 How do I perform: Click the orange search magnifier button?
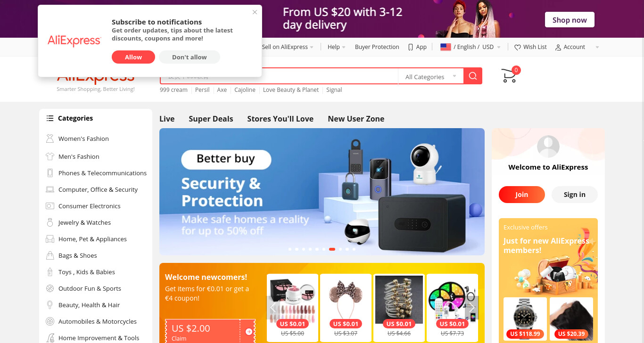473,76
